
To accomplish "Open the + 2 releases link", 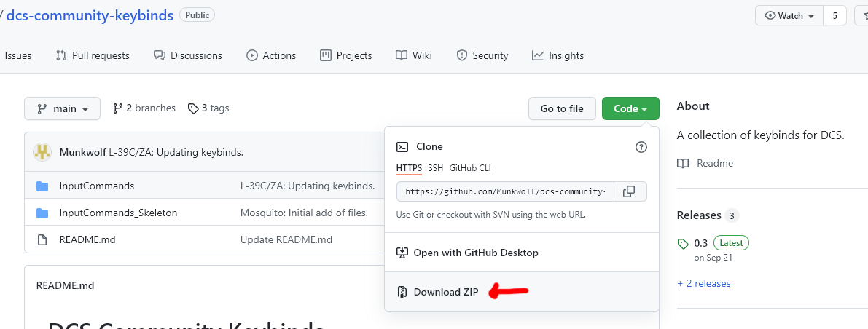I will [703, 283].
